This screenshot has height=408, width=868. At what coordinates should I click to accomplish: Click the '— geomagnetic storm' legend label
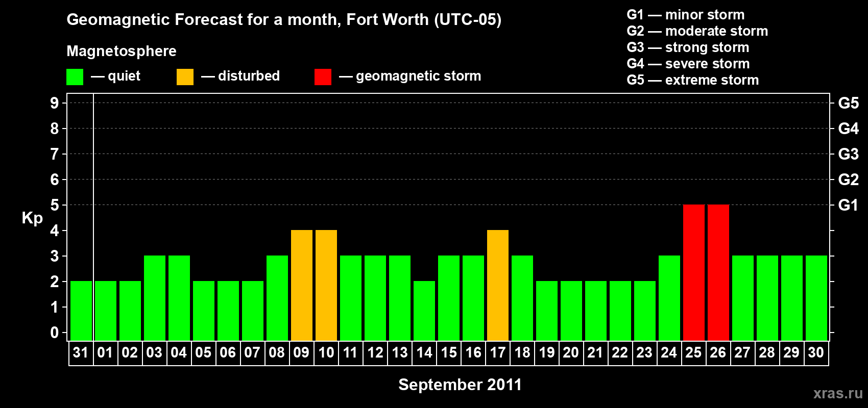click(410, 76)
